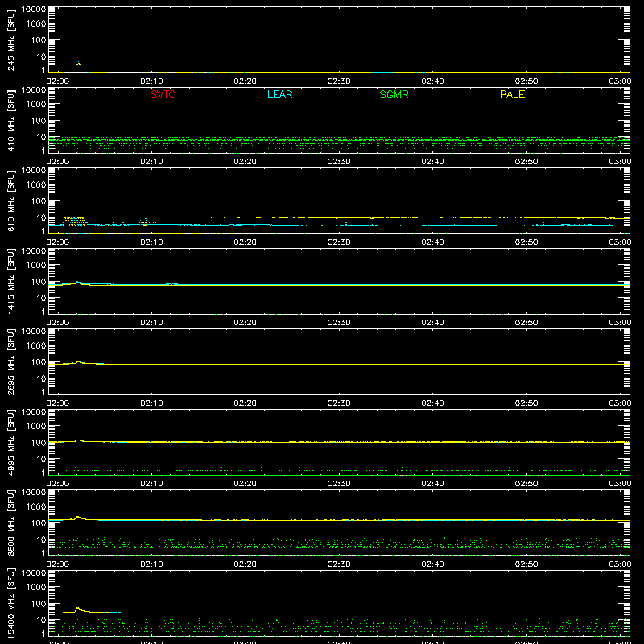Click the 1000 tick on the 2695 MHz axis
Image resolution: width=644 pixels, height=644 pixels.
click(36, 346)
